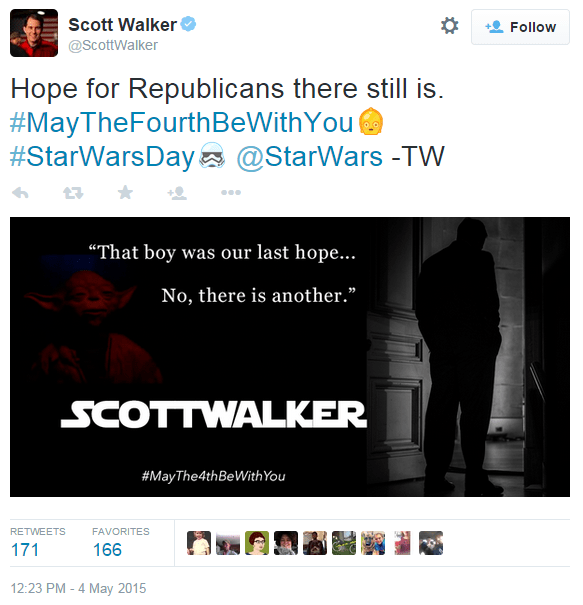Open the #StarWarsDay hashtag
Viewport: 583px width, 605px height.
(103, 157)
